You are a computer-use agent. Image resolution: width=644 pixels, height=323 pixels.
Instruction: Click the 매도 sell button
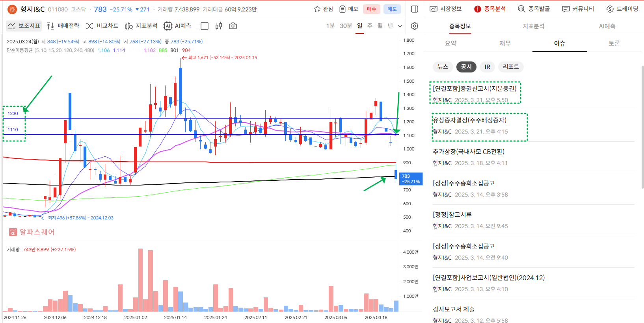392,9
